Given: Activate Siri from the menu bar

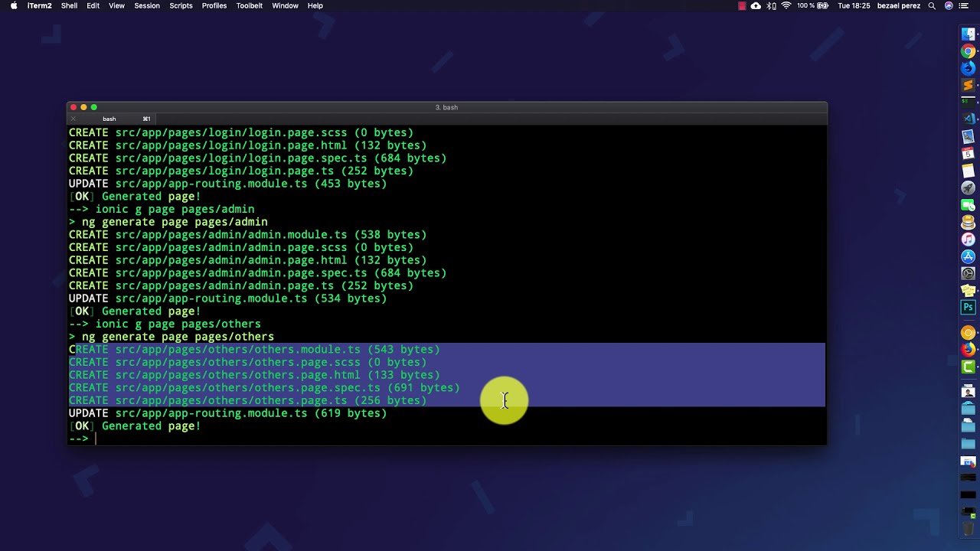Looking at the screenshot, I should tap(949, 5).
